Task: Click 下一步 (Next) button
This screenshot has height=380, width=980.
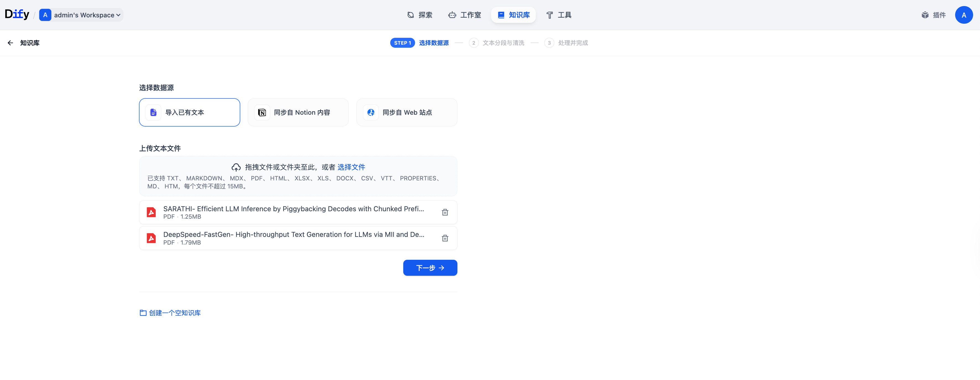Action: [430, 268]
